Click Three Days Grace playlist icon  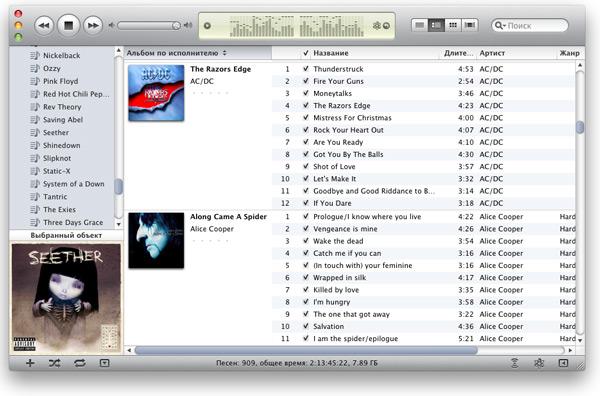35,222
